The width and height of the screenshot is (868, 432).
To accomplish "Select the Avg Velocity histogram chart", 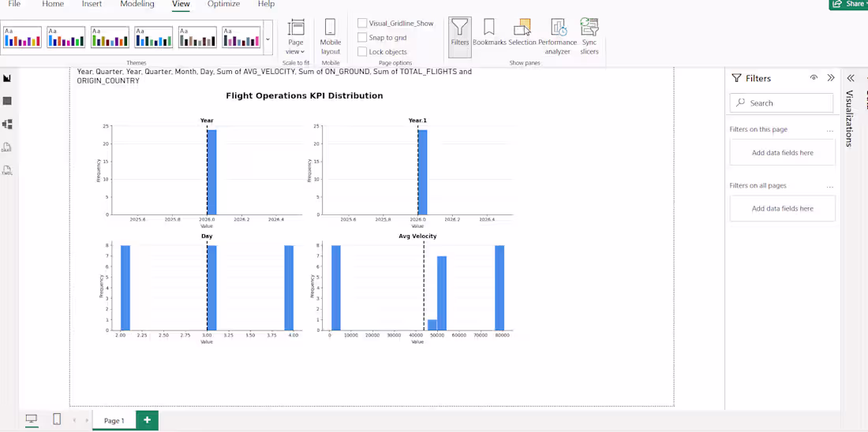I will [x=412, y=289].
